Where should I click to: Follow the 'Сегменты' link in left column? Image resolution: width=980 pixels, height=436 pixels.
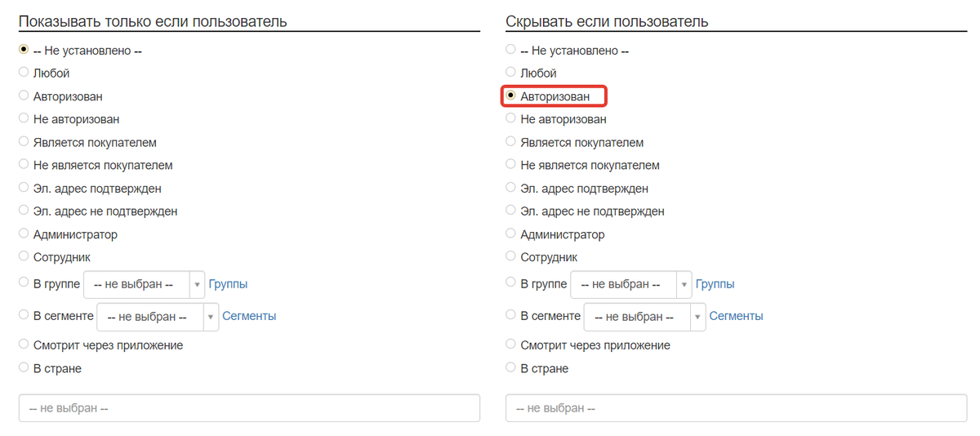click(249, 316)
